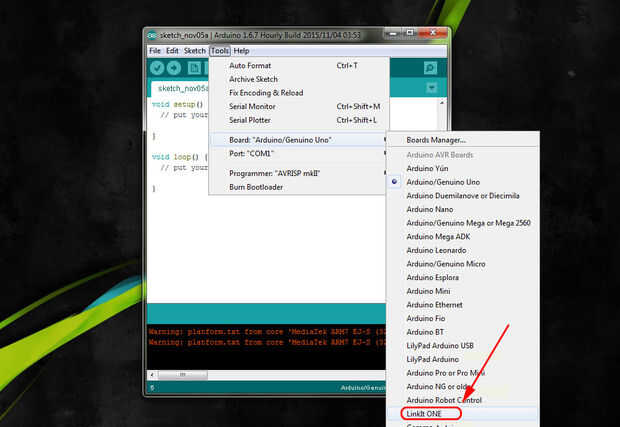Select LilyPad Arduino board
The width and height of the screenshot is (620, 427).
pos(463,359)
